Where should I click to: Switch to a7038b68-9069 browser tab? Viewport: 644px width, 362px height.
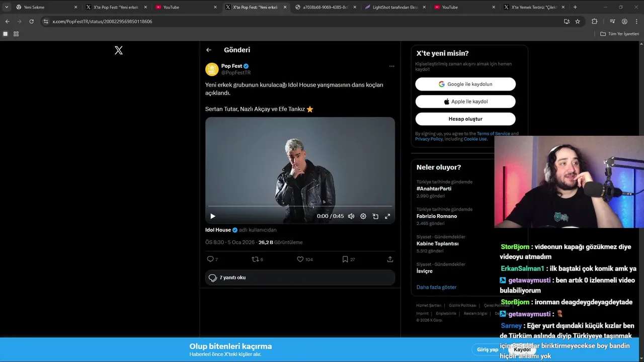point(326,7)
